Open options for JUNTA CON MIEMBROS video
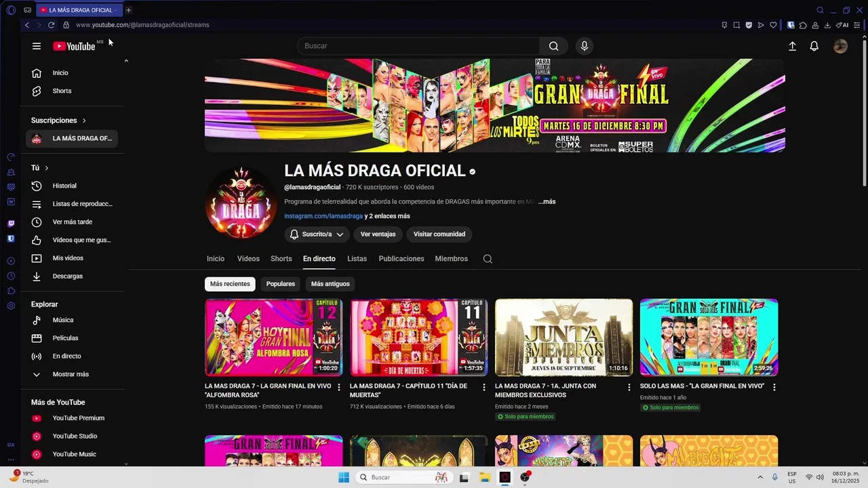The image size is (868, 488). (x=629, y=387)
